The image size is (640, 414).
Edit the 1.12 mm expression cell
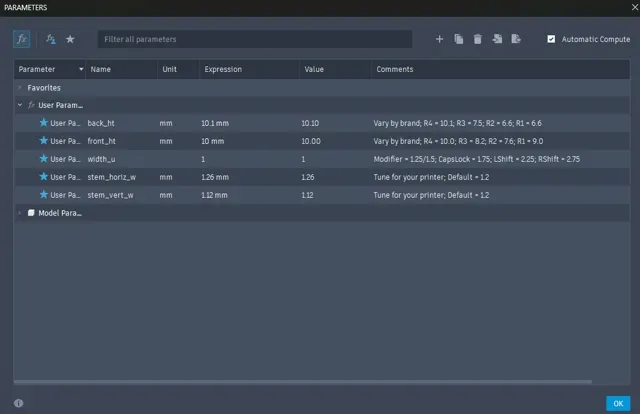click(214, 195)
